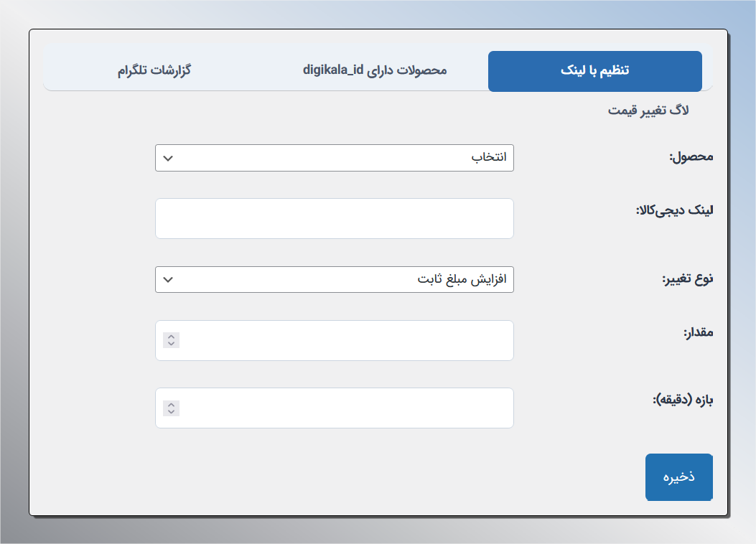
Task: Decrease the مقدار value with down arrow
Action: coord(171,344)
